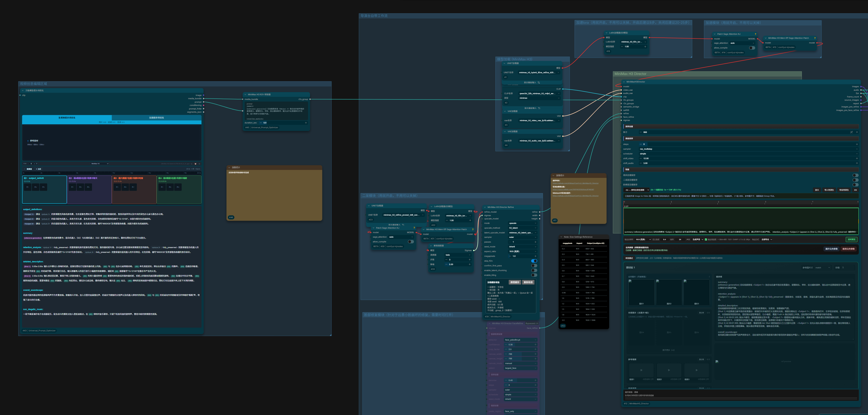Screen dimensions: 868x415
Task: Open Patch Sage Attention KJ help icon in acceleration group
Action: tap(755, 34)
